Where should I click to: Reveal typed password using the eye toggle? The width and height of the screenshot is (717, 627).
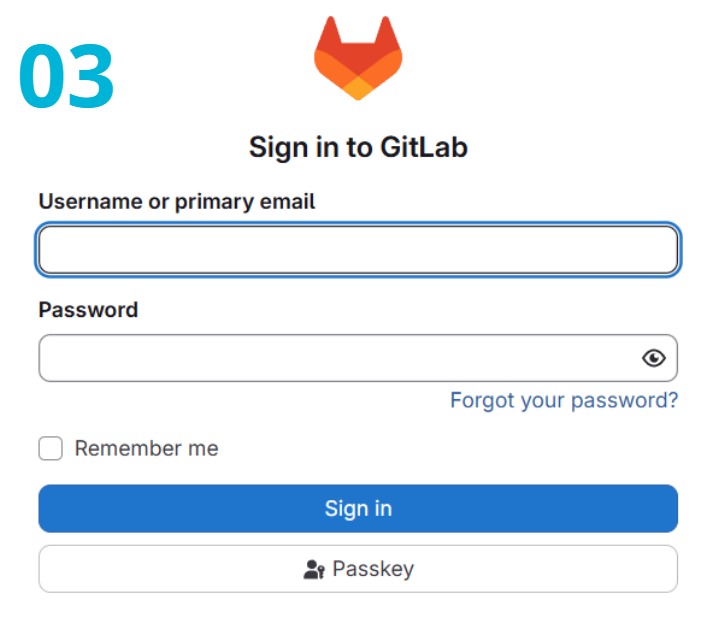click(x=653, y=358)
